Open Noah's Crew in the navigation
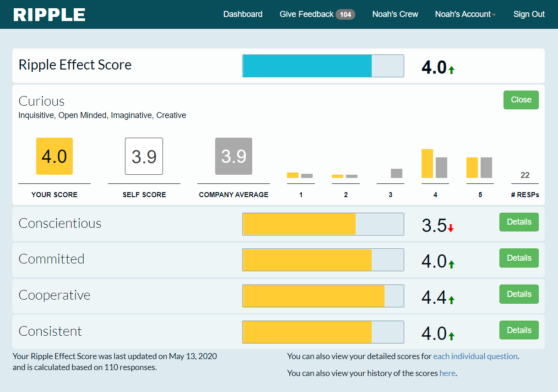Screen dimensions: 558x392 (x=395, y=14)
